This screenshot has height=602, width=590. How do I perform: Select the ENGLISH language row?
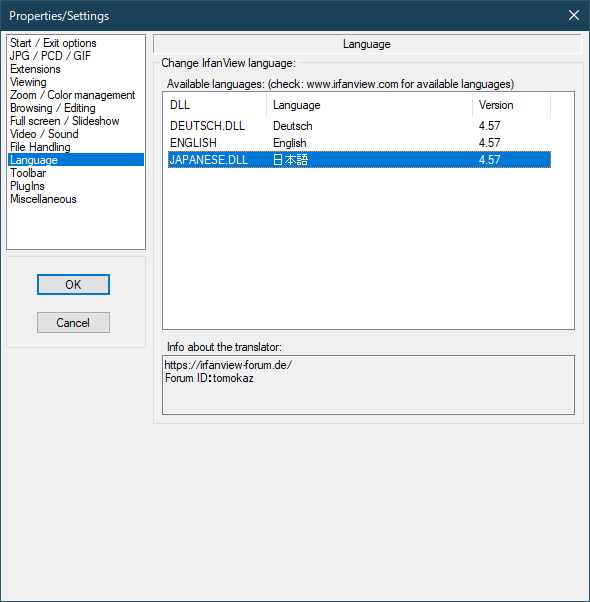click(x=359, y=143)
